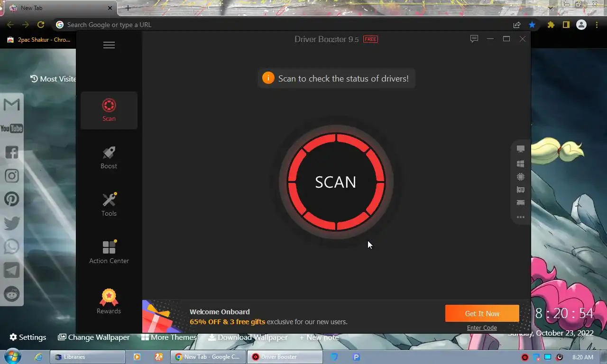
Task: Open Reddit shortcut on new tab page
Action: click(12, 294)
